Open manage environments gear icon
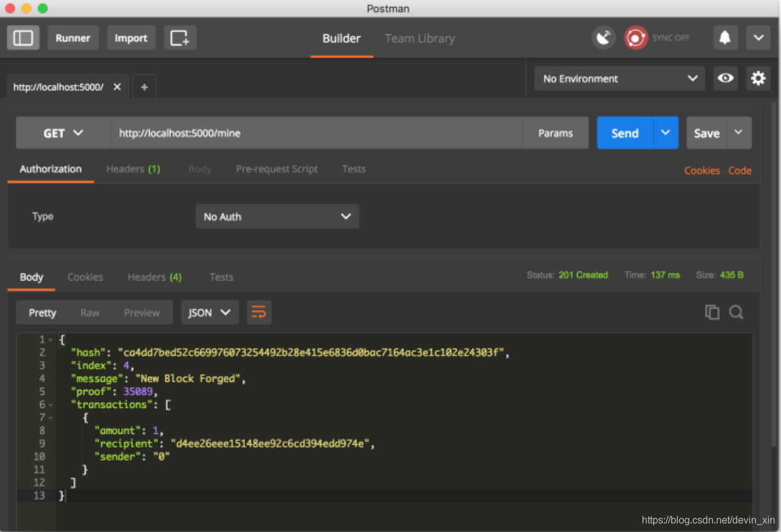Screen dimensions: 781x532 tap(758, 78)
